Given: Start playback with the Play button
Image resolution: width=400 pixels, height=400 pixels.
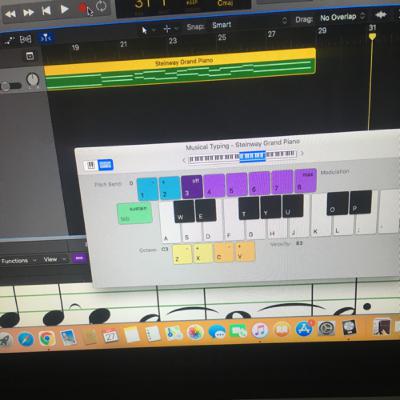Looking at the screenshot, I should pos(64,9).
